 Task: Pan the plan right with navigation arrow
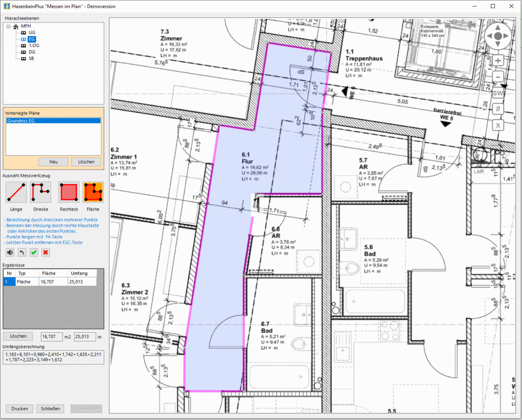click(x=506, y=36)
